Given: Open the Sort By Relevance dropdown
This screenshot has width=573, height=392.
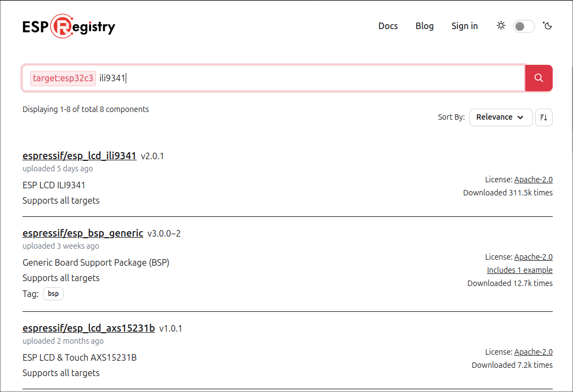Looking at the screenshot, I should (501, 117).
